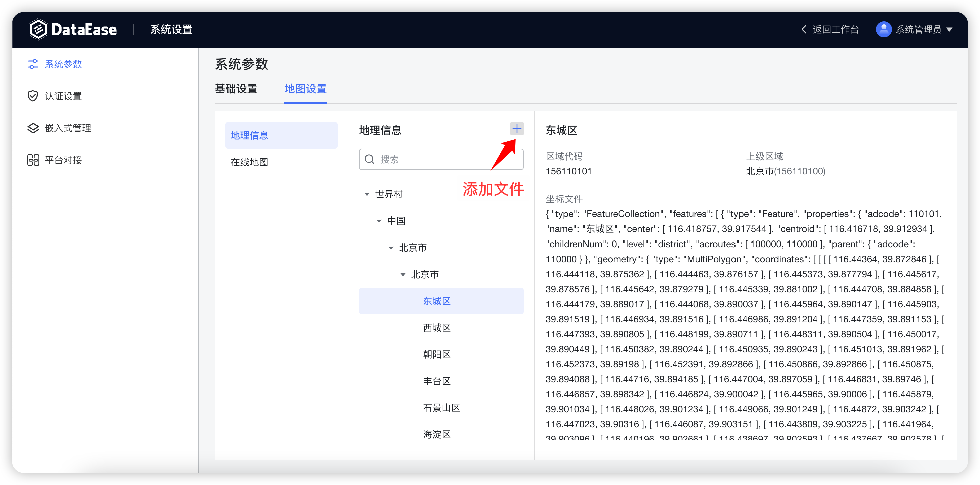This screenshot has width=980, height=485.
Task: Click the 系统参数 page heading
Action: pos(241,64)
